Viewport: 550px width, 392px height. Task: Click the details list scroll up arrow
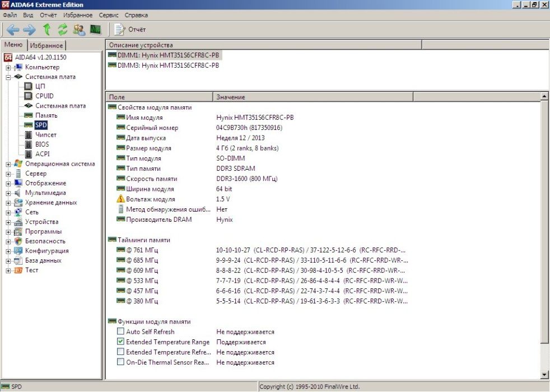tap(544, 96)
